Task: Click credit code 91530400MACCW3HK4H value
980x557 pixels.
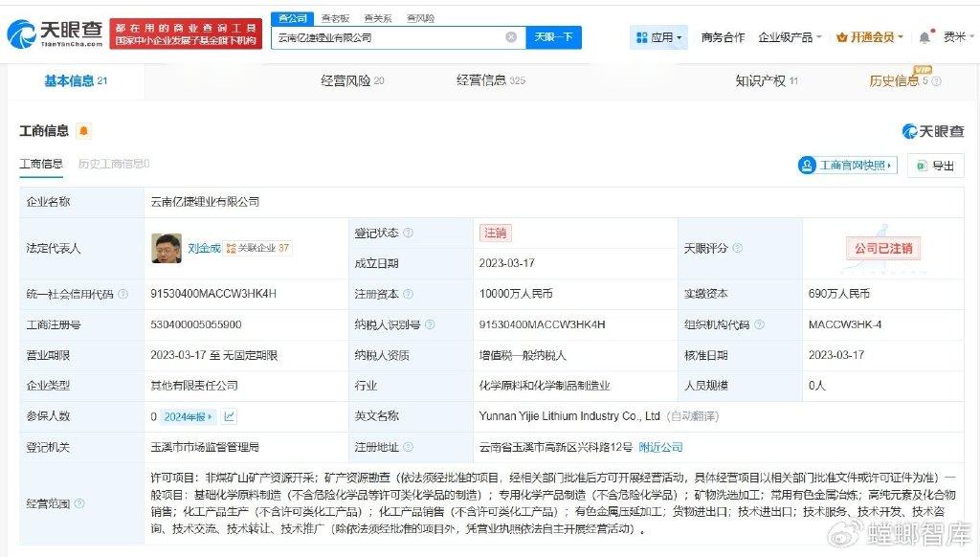Action: (x=213, y=294)
